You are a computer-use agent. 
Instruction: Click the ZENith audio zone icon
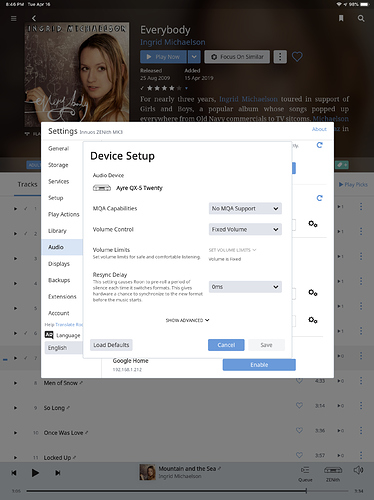point(333,474)
